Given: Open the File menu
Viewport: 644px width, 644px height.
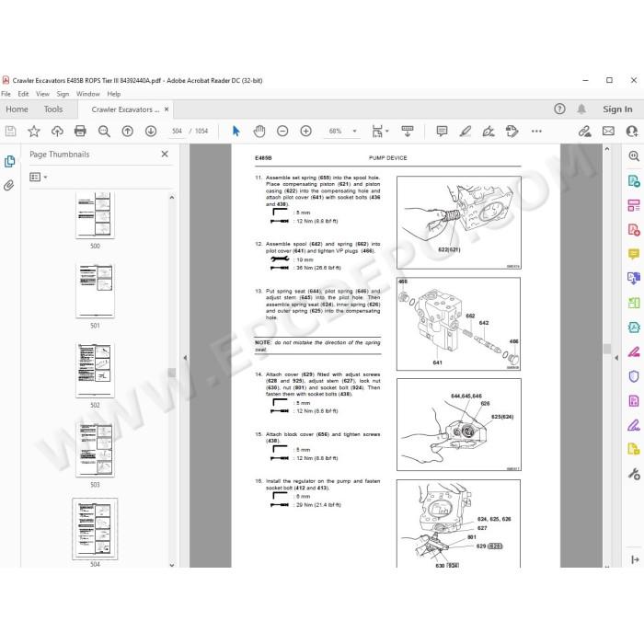Looking at the screenshot, I should pos(6,94).
